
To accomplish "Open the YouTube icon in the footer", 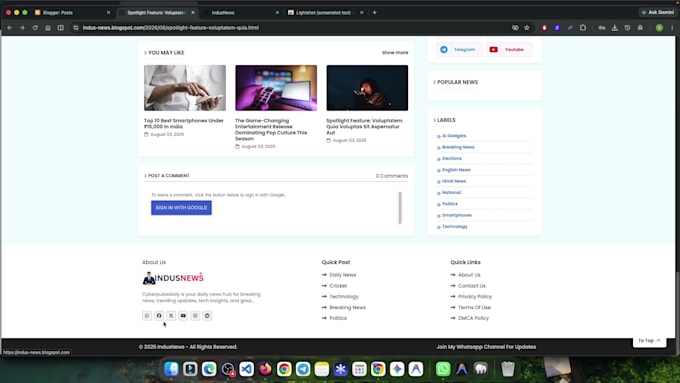I will pyautogui.click(x=183, y=316).
